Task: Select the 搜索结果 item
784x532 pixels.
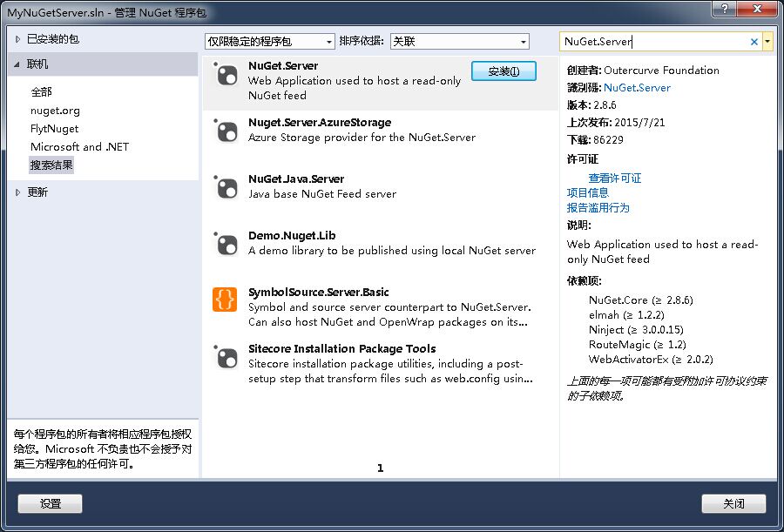Action: coord(51,165)
